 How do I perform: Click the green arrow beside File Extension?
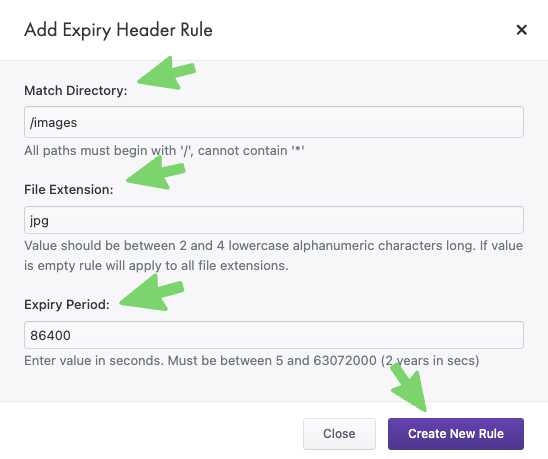156,173
